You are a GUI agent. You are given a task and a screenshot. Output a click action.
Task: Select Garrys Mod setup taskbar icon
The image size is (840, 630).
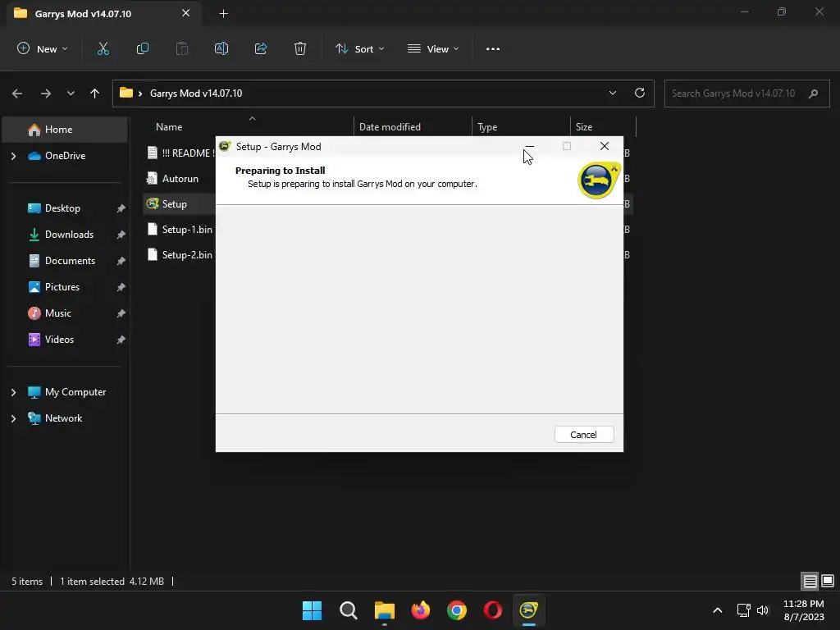(529, 610)
